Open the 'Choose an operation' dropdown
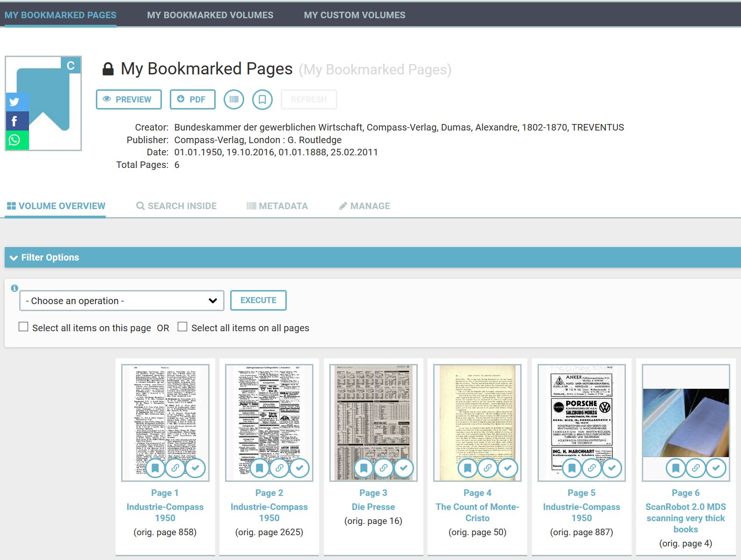The height and width of the screenshot is (560, 741). pyautogui.click(x=122, y=301)
